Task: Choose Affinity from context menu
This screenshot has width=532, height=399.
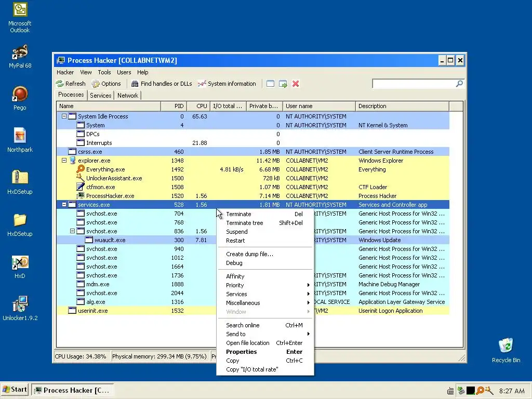Action: point(265,276)
